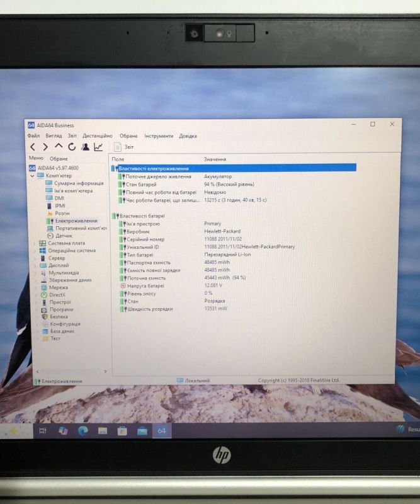The width and height of the screenshot is (420, 504).
Task: Click the Значення column header
Action: [215, 159]
